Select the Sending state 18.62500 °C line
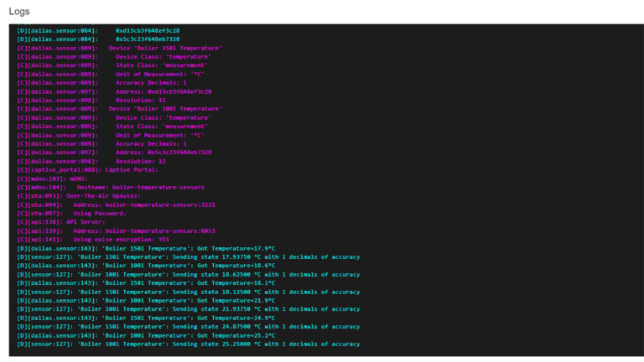The image size is (644, 362). [188, 274]
